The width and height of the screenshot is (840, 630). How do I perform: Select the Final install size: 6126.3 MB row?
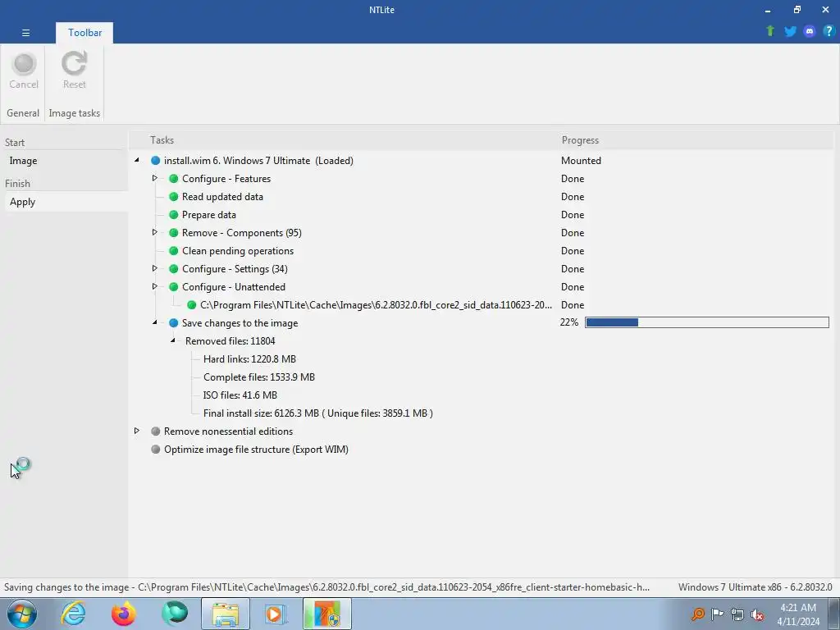coord(318,413)
